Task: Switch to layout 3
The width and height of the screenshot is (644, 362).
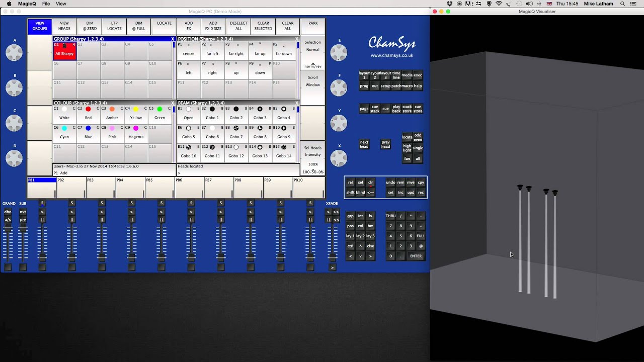Action: (x=385, y=75)
